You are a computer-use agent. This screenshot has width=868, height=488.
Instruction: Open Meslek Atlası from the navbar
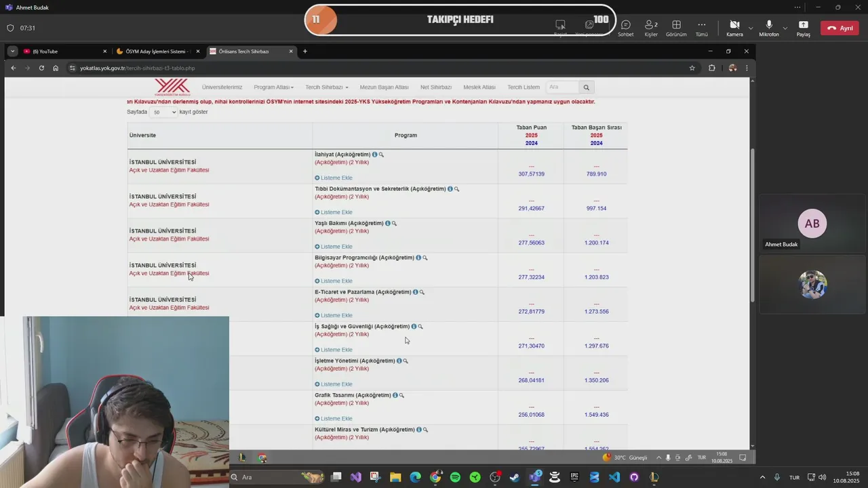pyautogui.click(x=479, y=87)
